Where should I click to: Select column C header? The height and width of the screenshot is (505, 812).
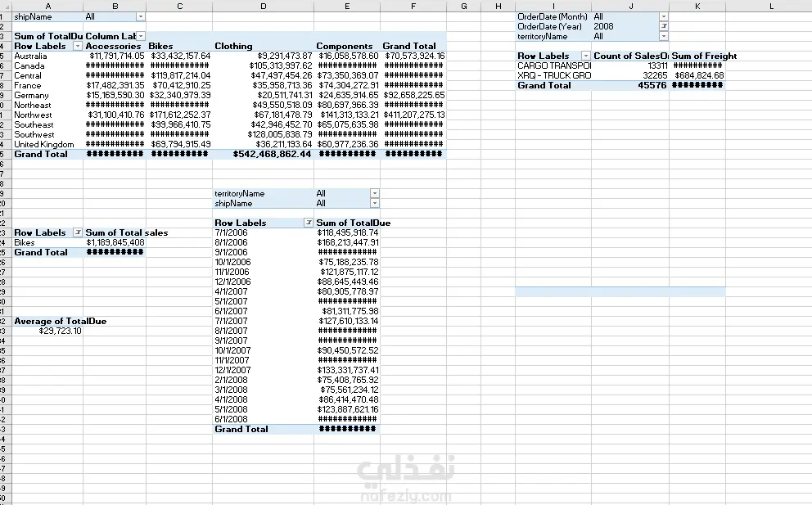point(180,7)
